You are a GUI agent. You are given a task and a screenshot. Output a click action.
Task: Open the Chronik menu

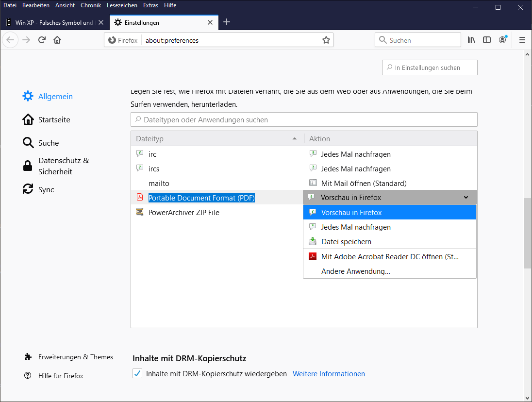tap(91, 5)
